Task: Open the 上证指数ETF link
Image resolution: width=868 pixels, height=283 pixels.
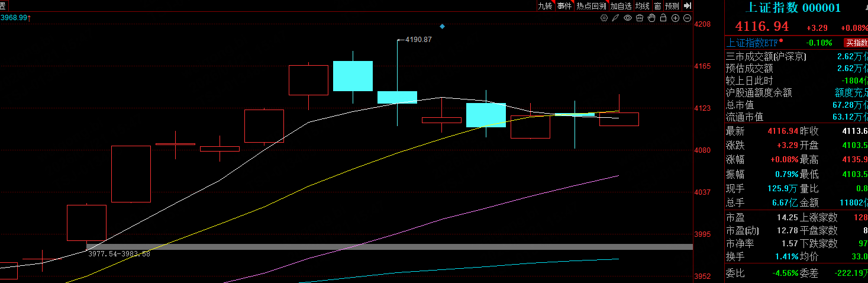Action: pos(752,43)
